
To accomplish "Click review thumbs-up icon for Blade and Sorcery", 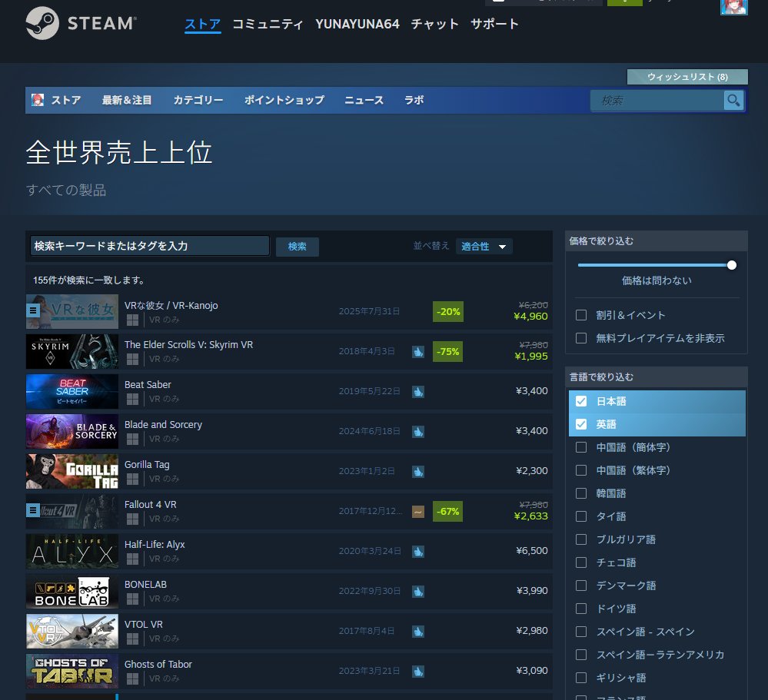I will click(417, 432).
